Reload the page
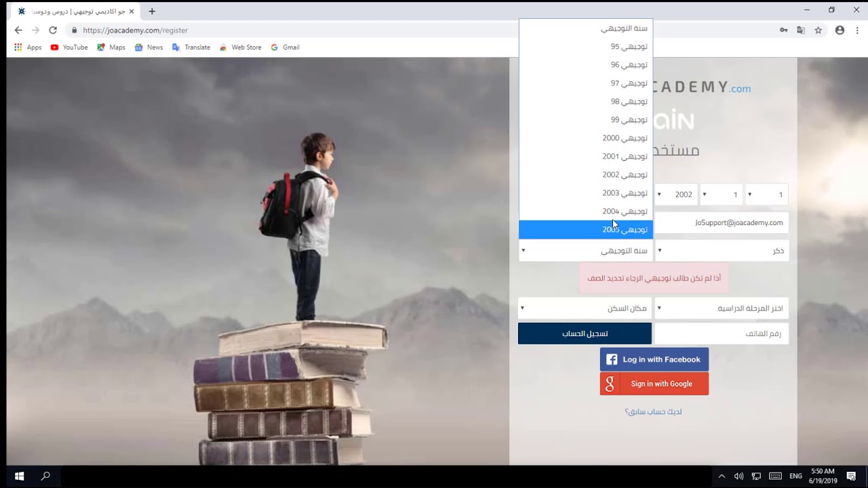The width and height of the screenshot is (868, 488). [x=53, y=30]
